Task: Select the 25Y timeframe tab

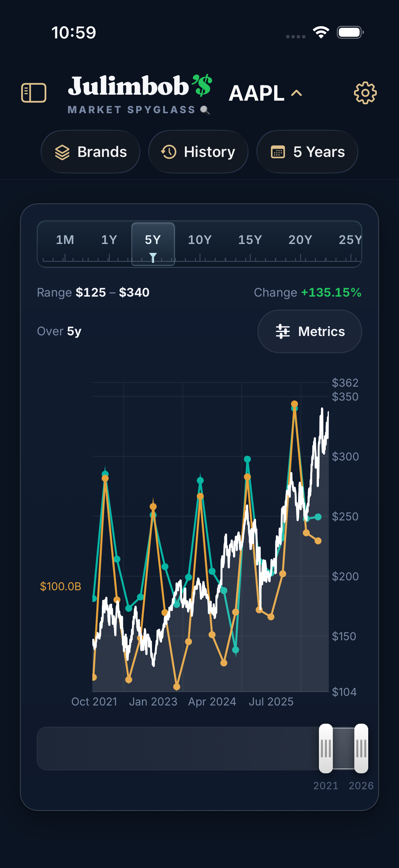Action: pyautogui.click(x=350, y=240)
